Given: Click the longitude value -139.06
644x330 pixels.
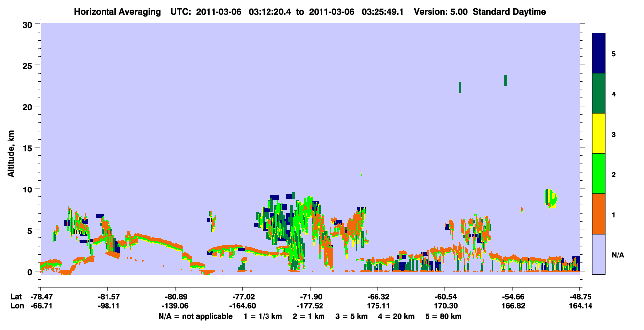Looking at the screenshot, I should click(175, 306).
